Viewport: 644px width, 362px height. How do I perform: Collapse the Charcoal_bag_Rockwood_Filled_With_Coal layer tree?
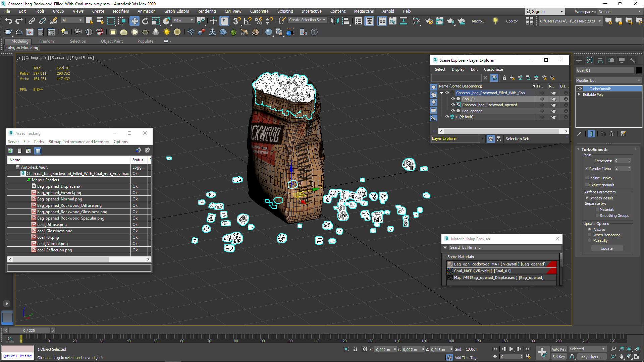[x=442, y=93]
